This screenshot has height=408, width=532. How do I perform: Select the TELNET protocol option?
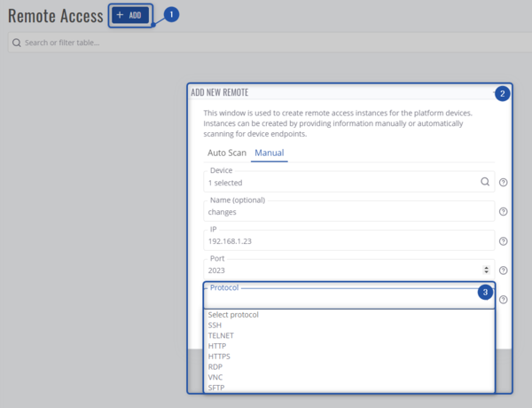221,336
